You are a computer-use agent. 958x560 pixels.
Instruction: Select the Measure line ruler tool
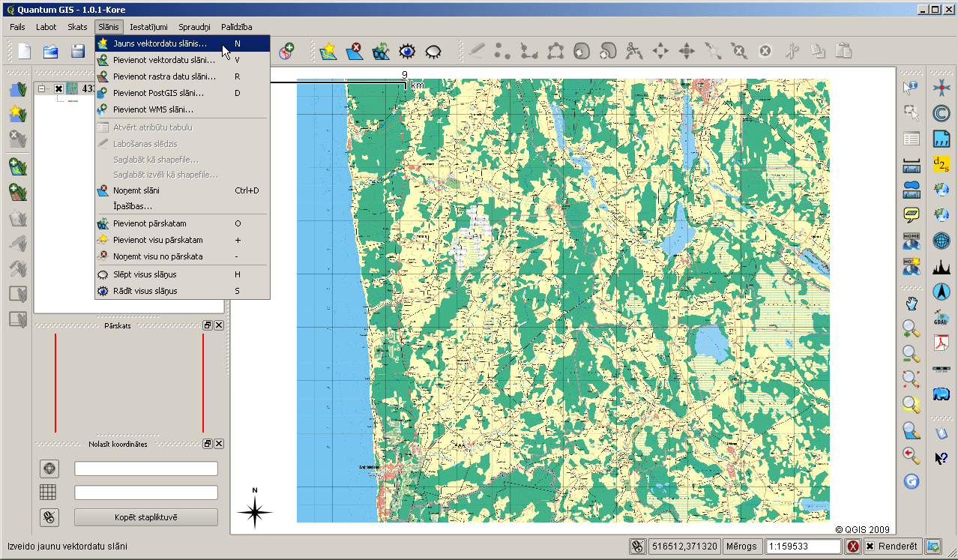click(911, 165)
